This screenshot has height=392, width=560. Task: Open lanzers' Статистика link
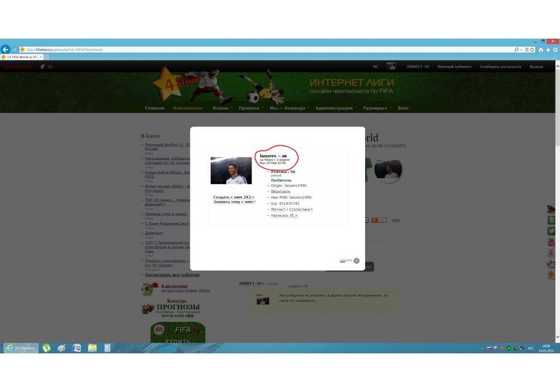coord(300,209)
